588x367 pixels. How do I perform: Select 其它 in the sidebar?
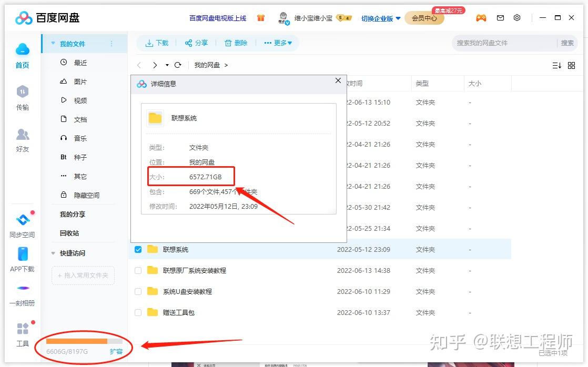tap(80, 176)
